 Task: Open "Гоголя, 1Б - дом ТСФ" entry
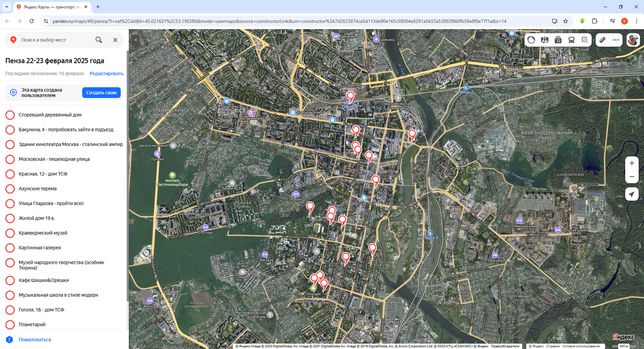coord(64,310)
